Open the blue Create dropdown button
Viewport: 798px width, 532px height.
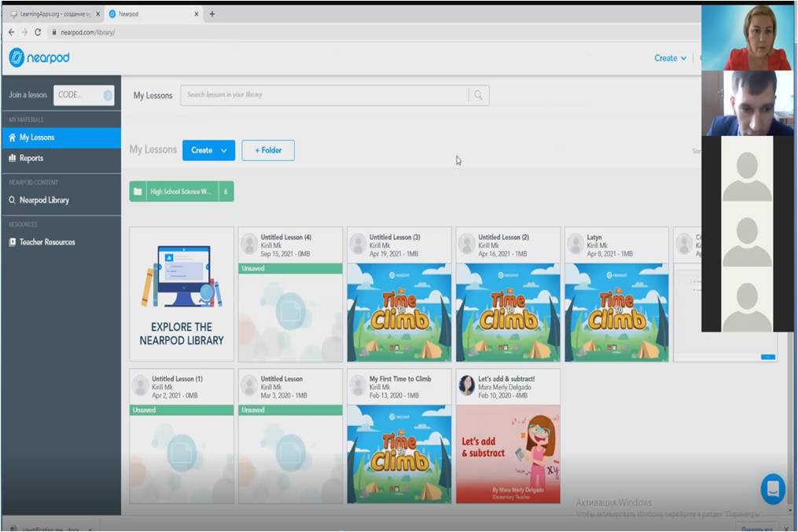[x=208, y=151]
